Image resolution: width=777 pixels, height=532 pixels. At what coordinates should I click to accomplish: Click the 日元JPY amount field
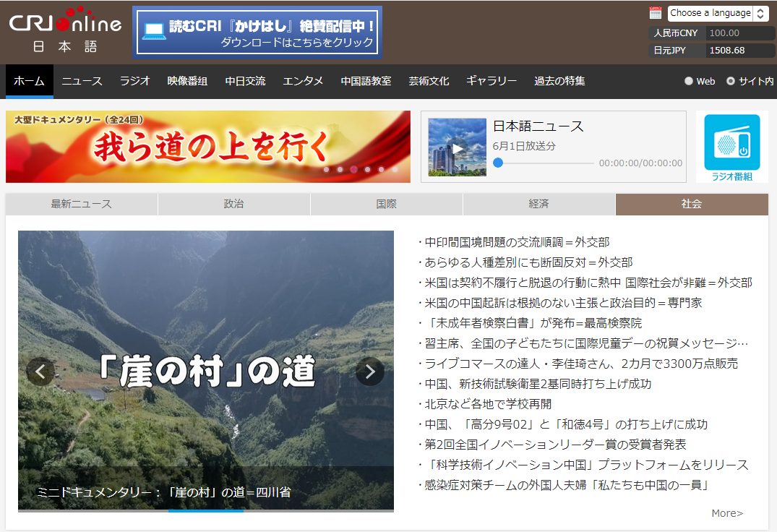pyautogui.click(x=740, y=51)
